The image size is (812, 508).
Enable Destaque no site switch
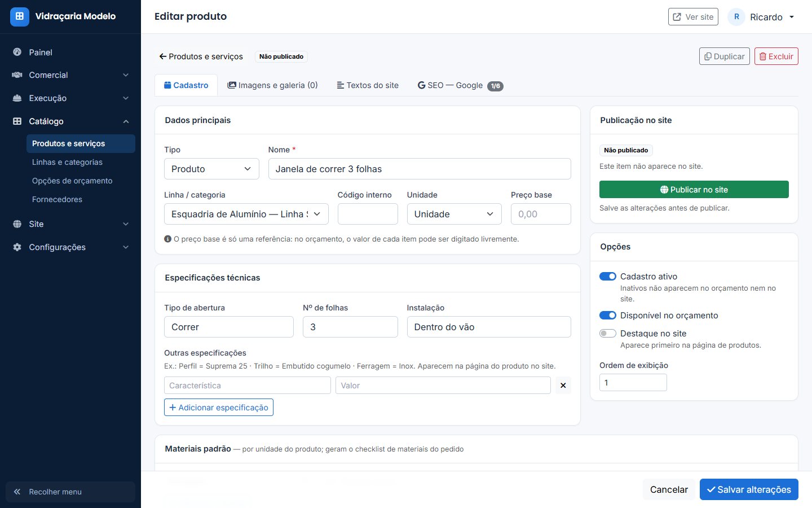(x=607, y=333)
